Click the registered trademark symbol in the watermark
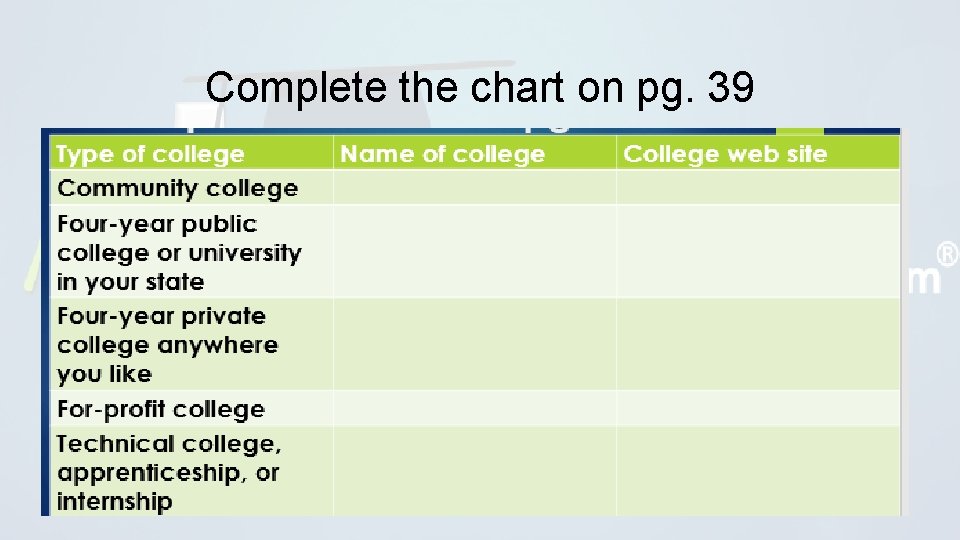This screenshot has height=540, width=960. coord(947,254)
